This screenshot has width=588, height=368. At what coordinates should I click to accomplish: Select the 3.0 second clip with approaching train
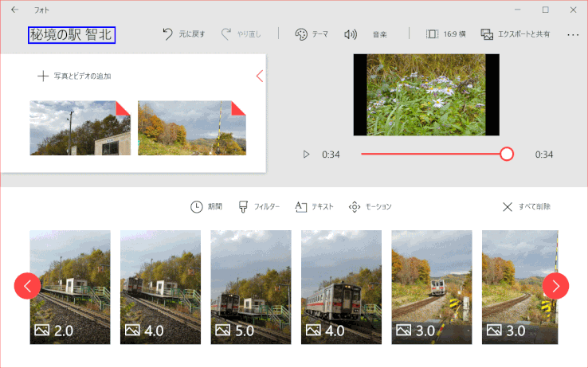[432, 287]
